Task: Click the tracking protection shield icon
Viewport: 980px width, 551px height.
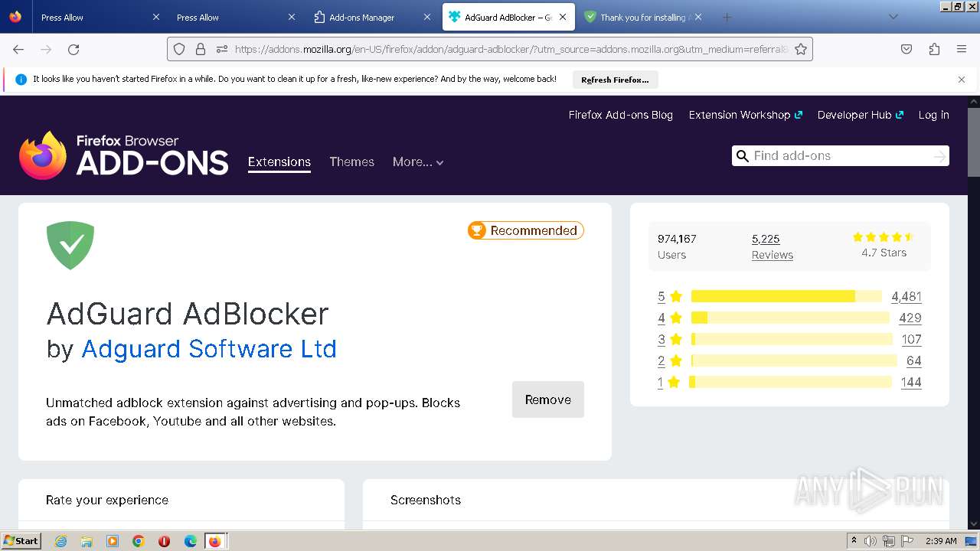Action: [x=179, y=49]
